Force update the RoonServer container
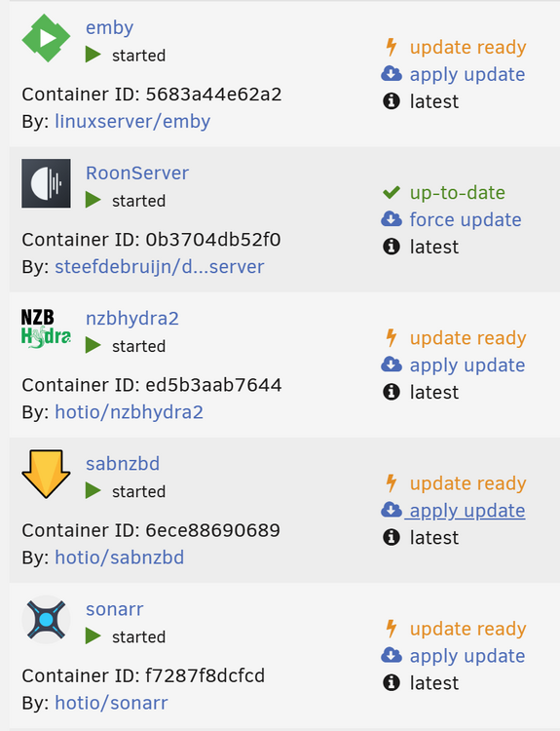This screenshot has height=731, width=560. (466, 219)
